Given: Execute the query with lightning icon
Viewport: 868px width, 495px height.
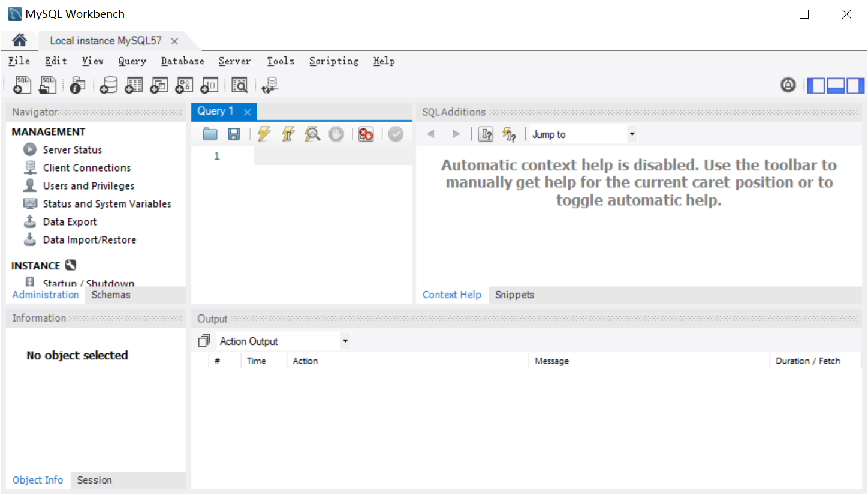Looking at the screenshot, I should click(x=264, y=134).
